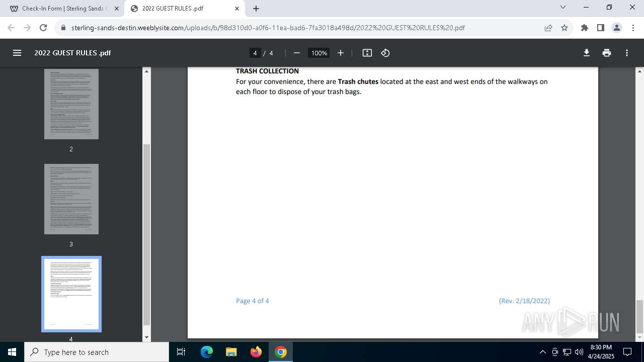Open the Chrome extensions puzzle icon
This screenshot has height=362, width=644.
585,28
